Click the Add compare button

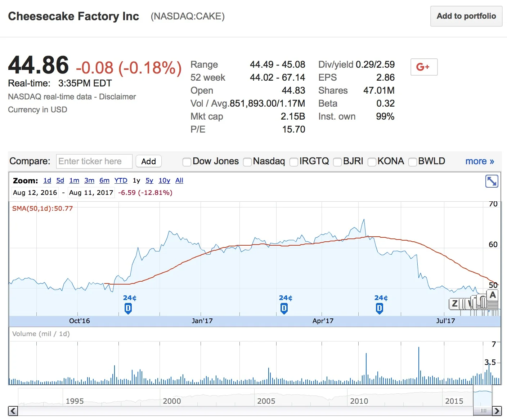click(148, 161)
